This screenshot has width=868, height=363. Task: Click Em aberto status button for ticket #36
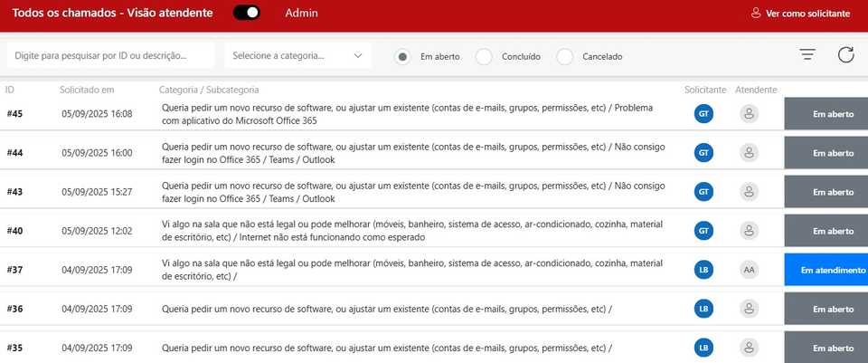pyautogui.click(x=826, y=310)
